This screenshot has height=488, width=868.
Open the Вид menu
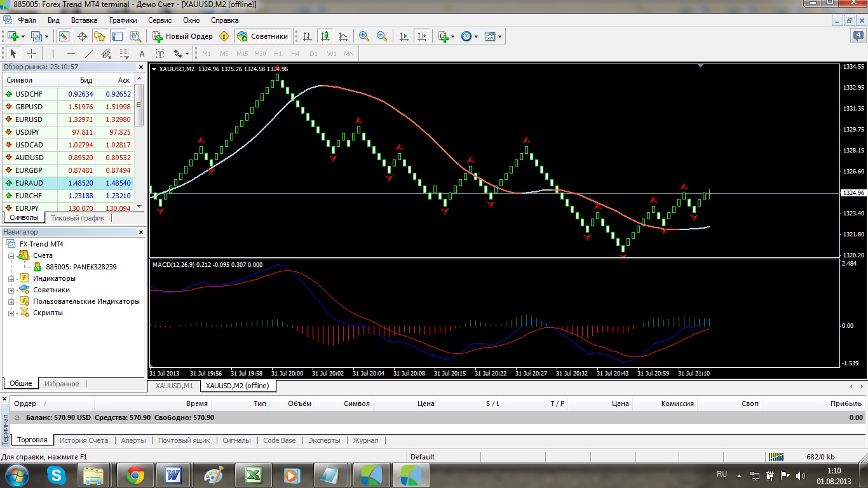tap(53, 20)
